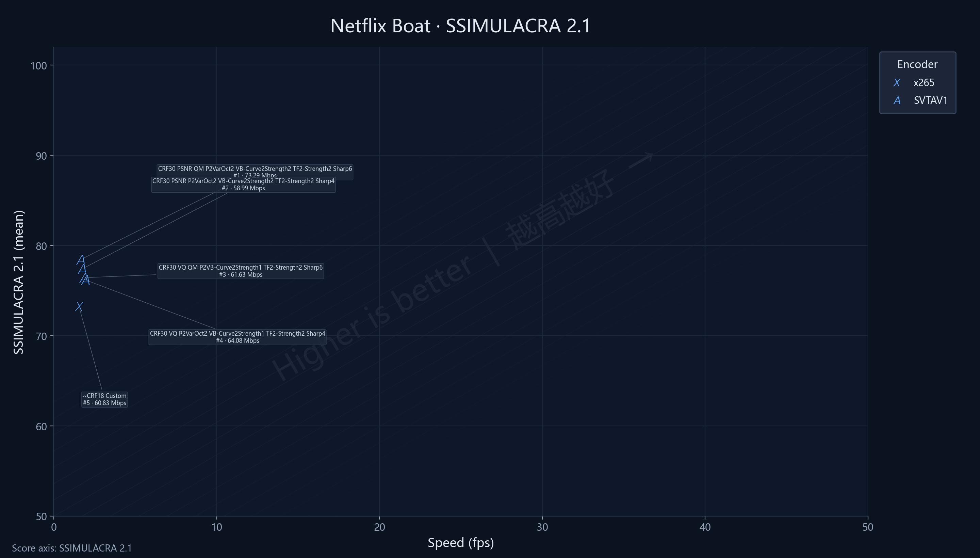Click the SVTAV1 A marker in the legend
The image size is (980, 558).
[897, 100]
